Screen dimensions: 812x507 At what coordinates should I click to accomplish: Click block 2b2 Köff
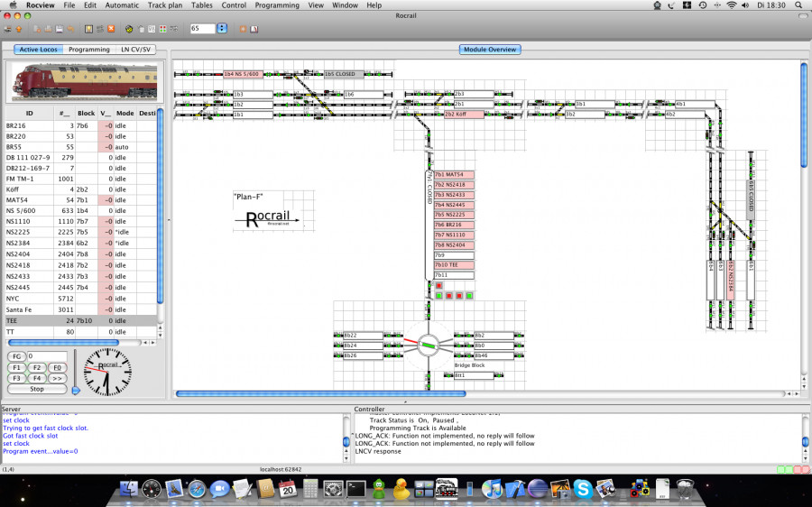464,114
